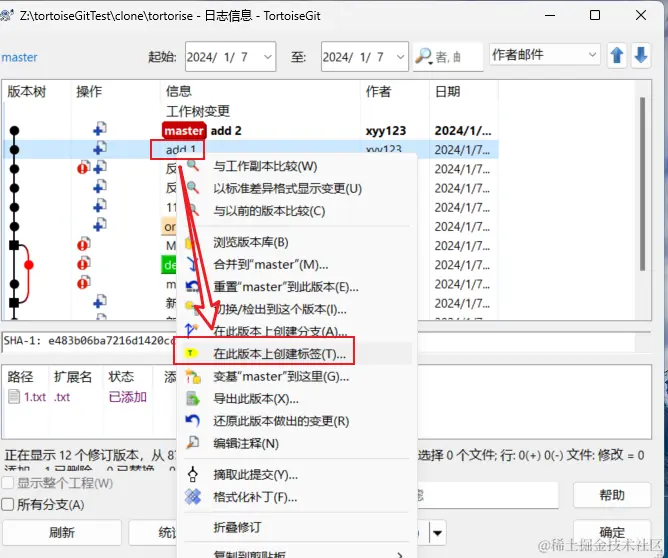Click the magnifier icon beside 以标准差异格式显示变更(U)
The image size is (668, 558).
[x=193, y=188]
